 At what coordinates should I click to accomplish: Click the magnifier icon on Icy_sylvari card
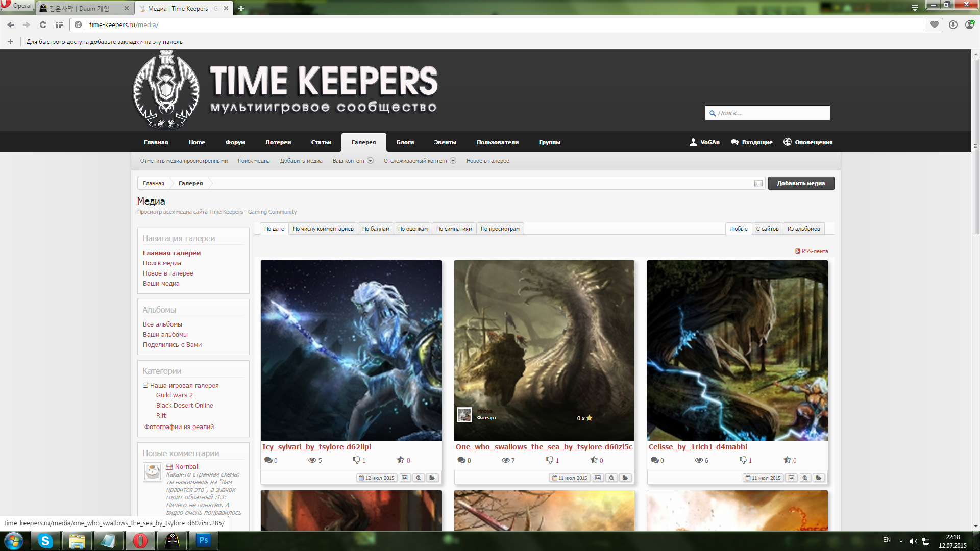(419, 478)
